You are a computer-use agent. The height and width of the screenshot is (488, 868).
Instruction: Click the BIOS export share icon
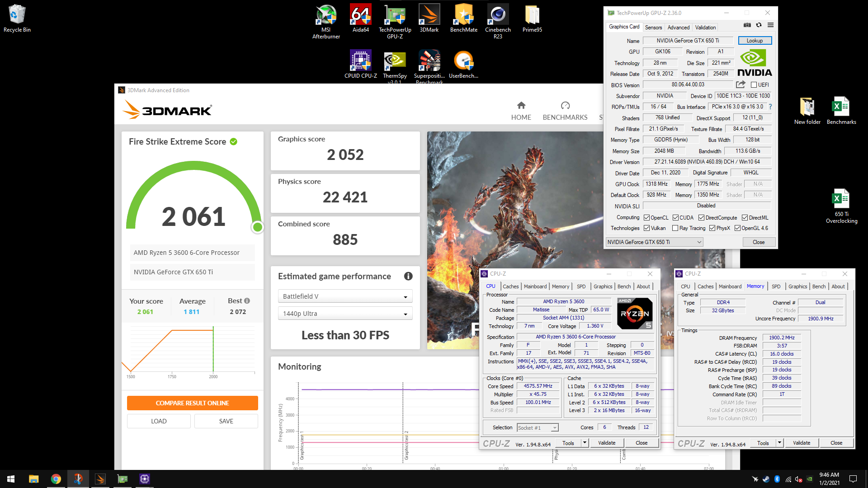click(x=741, y=84)
